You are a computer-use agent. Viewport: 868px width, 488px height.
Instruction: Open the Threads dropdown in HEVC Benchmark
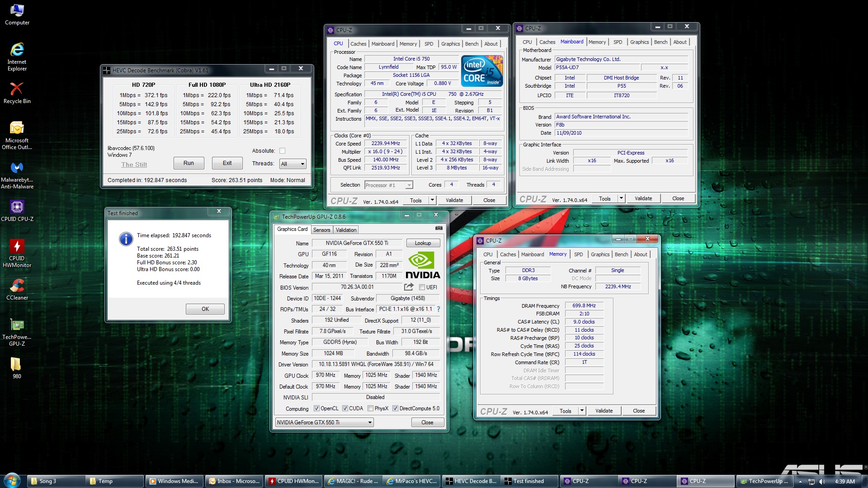pyautogui.click(x=292, y=164)
